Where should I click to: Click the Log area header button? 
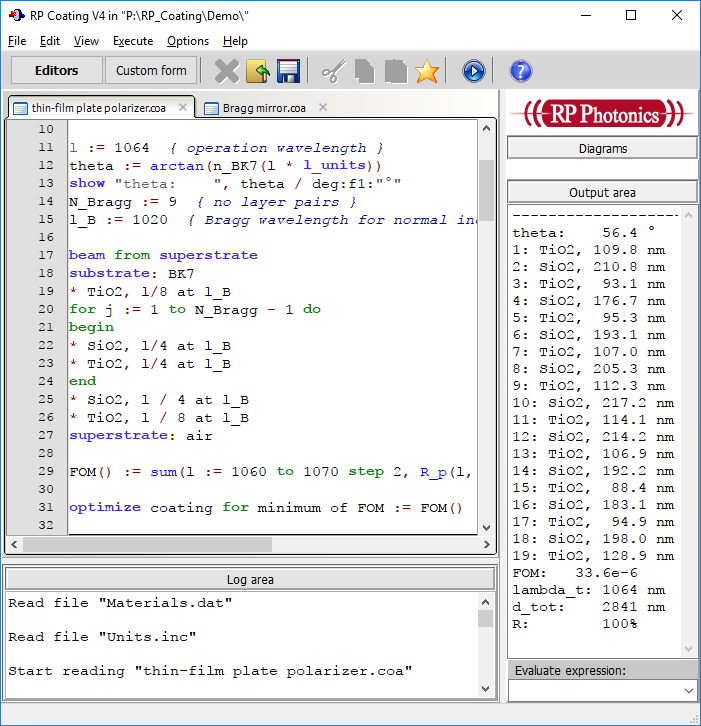tap(250, 580)
